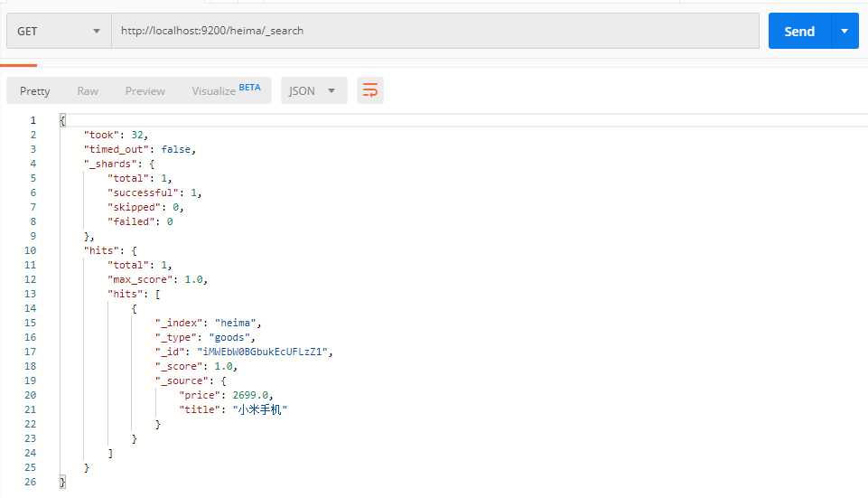Screen dimensions: 868x498
Task: Click the "_type": "goods" line
Action: 205,337
